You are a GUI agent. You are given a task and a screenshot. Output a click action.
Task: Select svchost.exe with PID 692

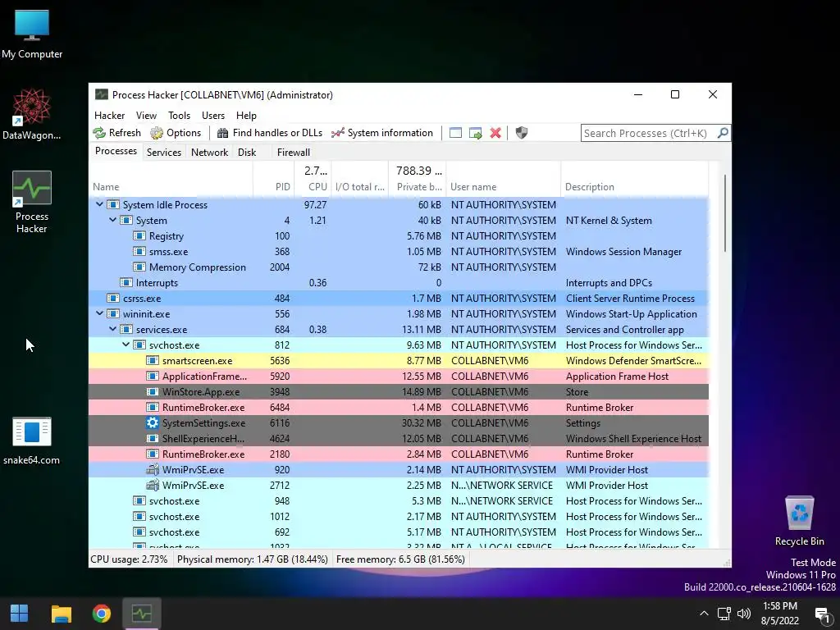pos(399,532)
